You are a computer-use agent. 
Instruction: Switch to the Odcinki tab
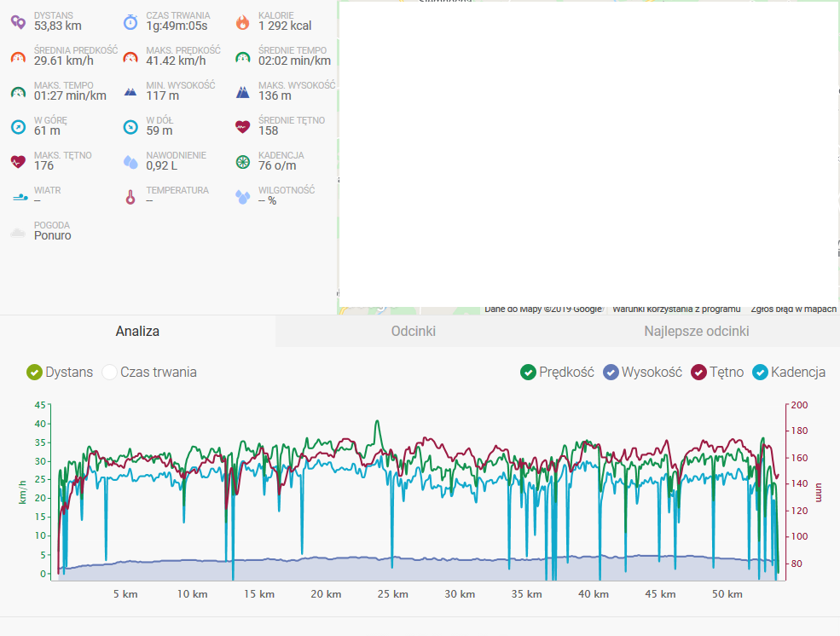(414, 332)
